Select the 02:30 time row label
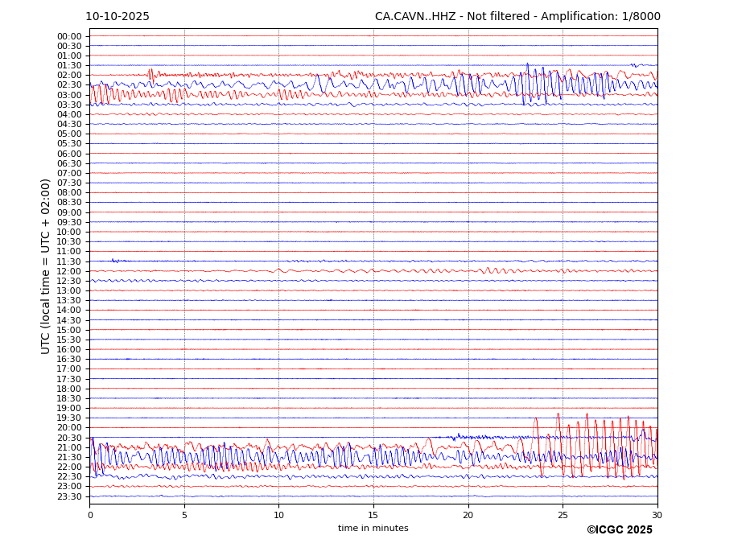 [69, 85]
